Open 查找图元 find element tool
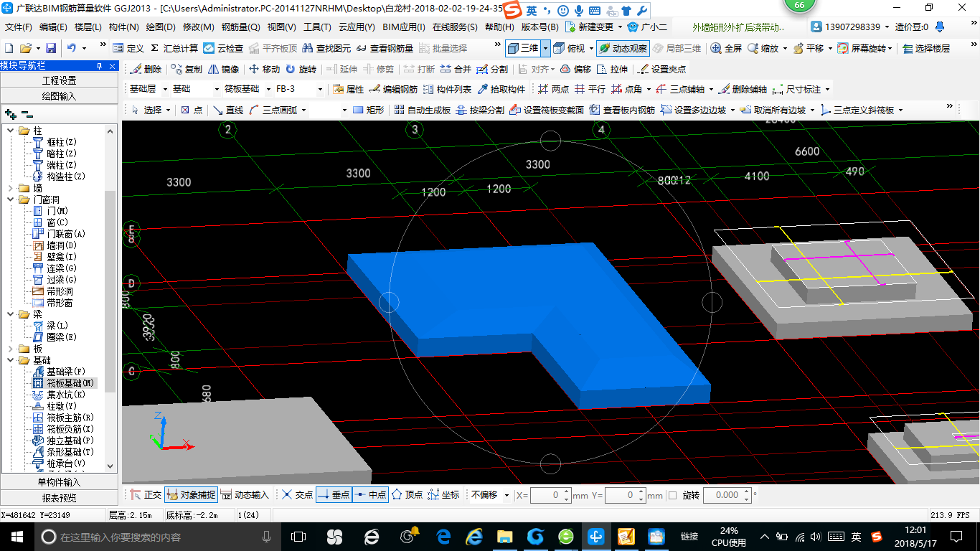 point(326,48)
